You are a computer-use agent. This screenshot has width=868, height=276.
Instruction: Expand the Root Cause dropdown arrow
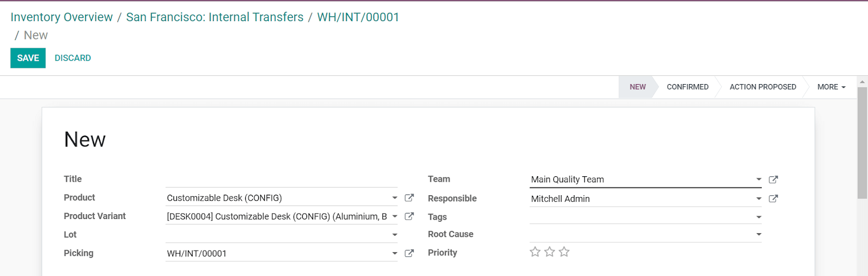[x=759, y=234]
